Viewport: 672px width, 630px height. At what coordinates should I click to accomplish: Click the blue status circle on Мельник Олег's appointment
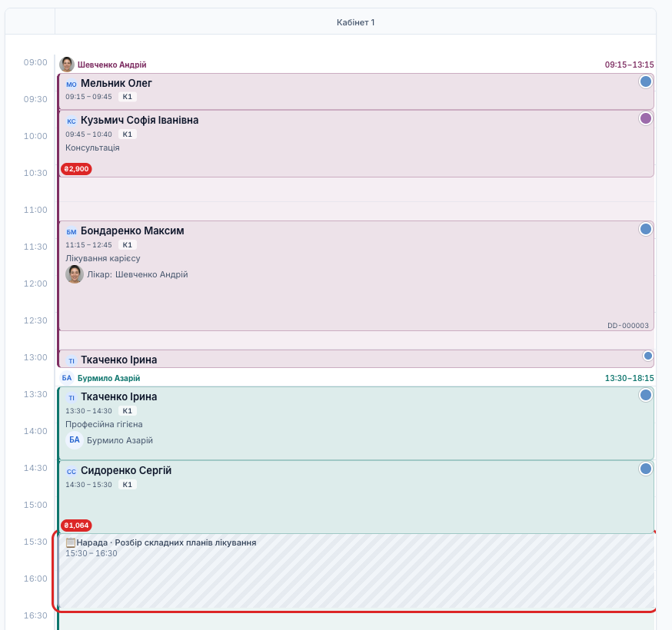coord(645,81)
